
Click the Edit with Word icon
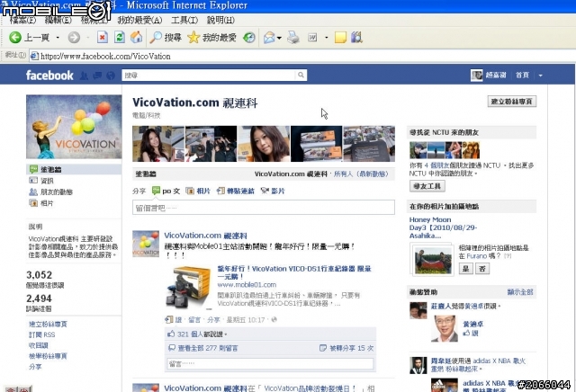click(312, 37)
